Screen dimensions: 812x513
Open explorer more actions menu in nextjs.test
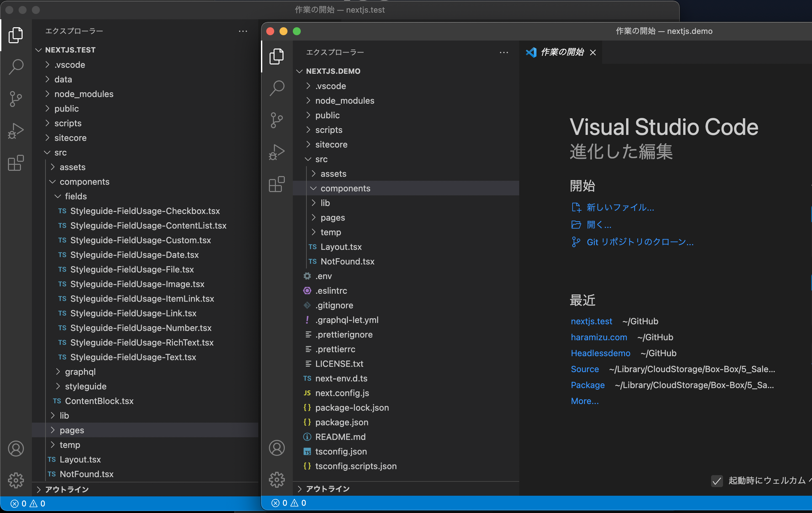[x=243, y=31]
